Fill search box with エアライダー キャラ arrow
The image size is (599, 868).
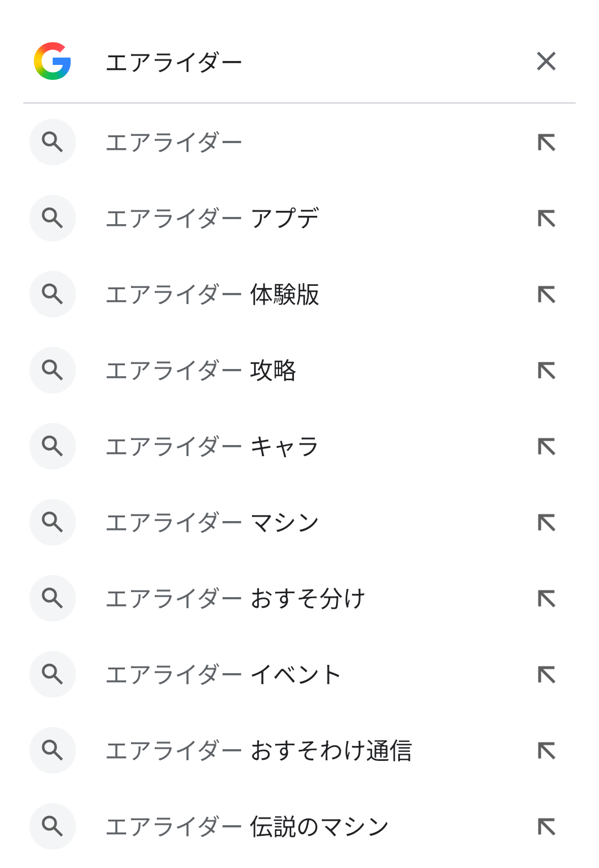[546, 446]
